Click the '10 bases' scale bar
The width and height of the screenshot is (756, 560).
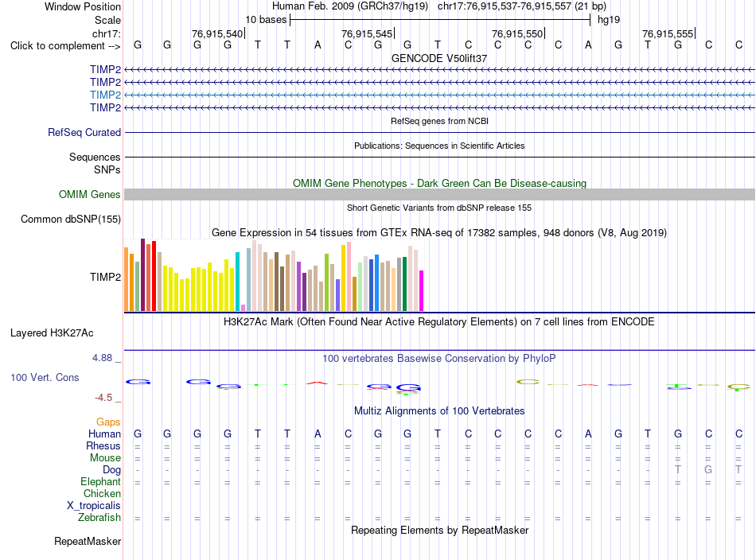pyautogui.click(x=440, y=20)
